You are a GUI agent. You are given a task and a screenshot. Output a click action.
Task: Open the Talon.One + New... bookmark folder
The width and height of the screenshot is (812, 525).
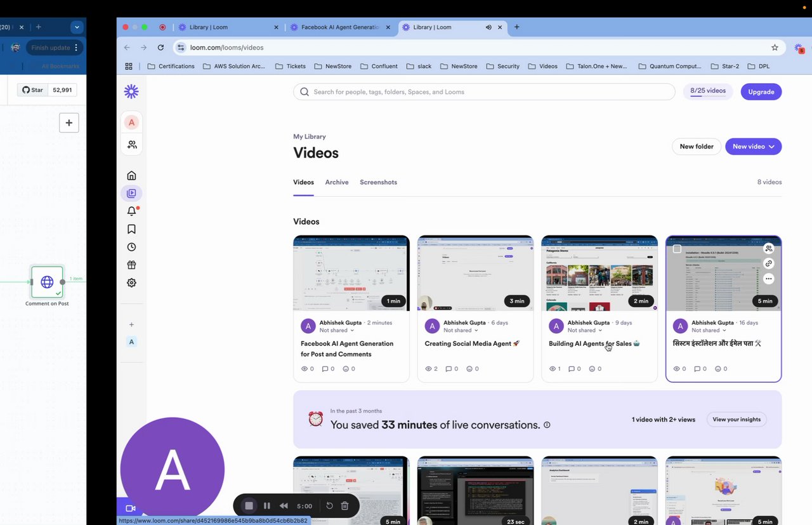[597, 66]
